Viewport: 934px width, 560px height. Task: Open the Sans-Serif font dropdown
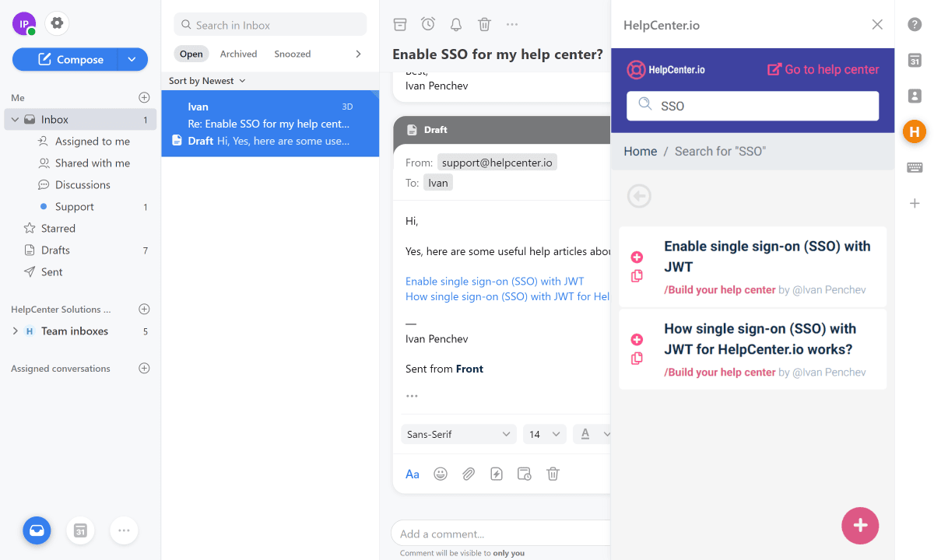tap(458, 434)
